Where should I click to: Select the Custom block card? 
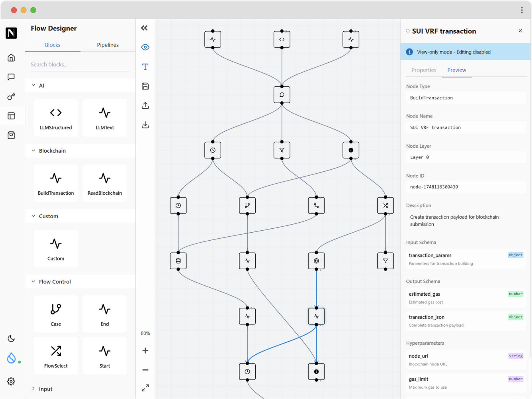point(56,249)
